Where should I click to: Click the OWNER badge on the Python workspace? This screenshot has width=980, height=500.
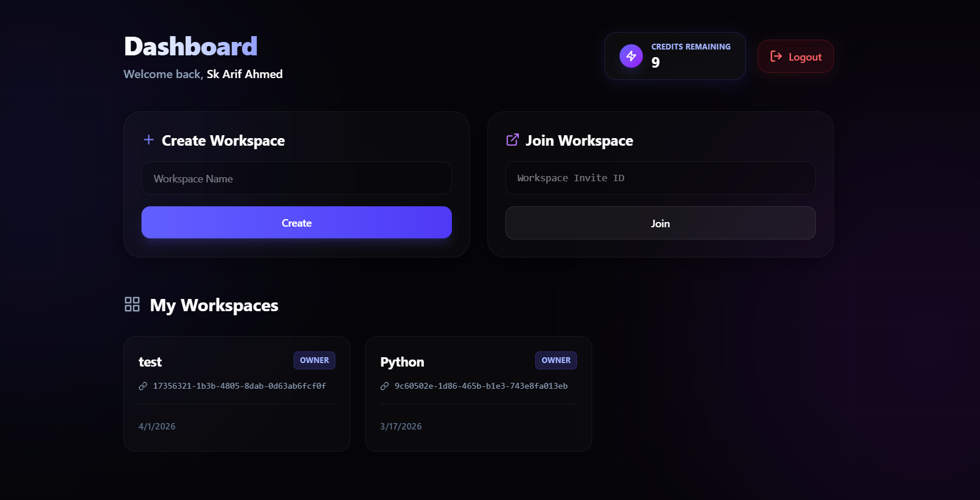click(x=556, y=360)
